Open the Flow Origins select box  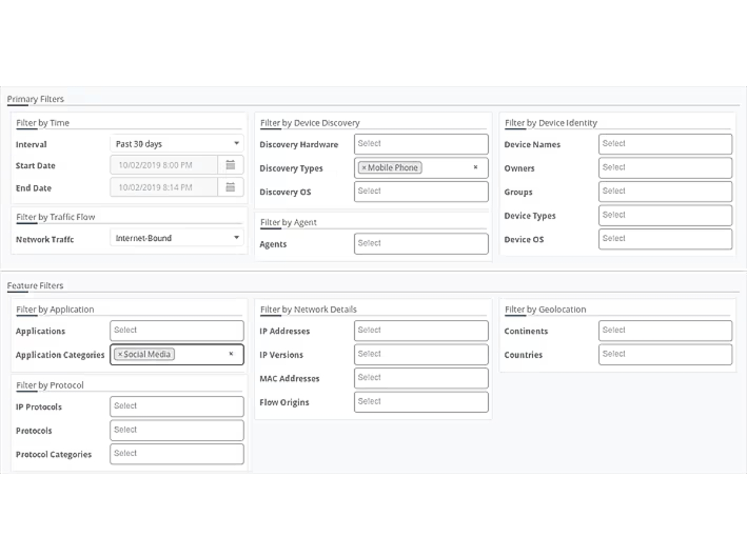[421, 402]
